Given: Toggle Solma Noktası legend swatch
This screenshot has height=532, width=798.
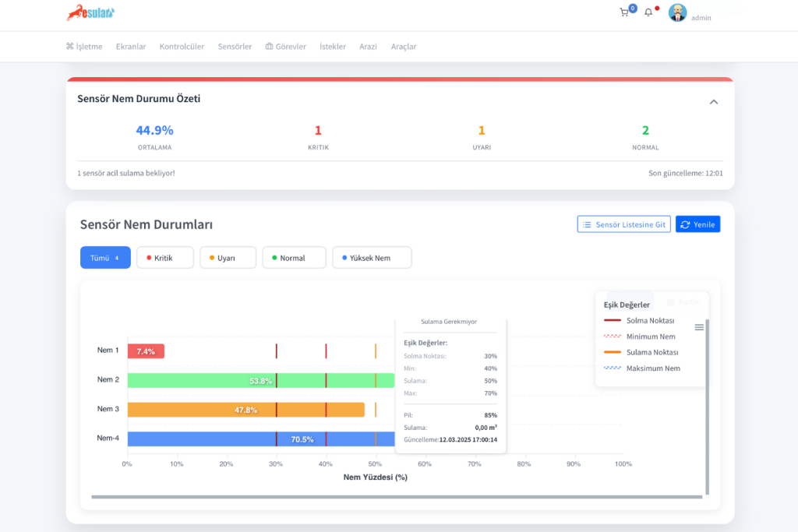Looking at the screenshot, I should click(x=612, y=321).
